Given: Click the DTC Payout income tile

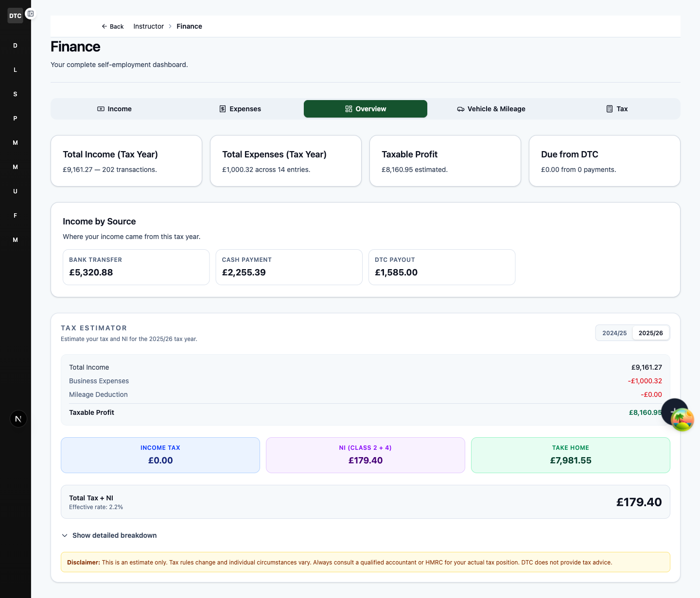Looking at the screenshot, I should point(442,267).
